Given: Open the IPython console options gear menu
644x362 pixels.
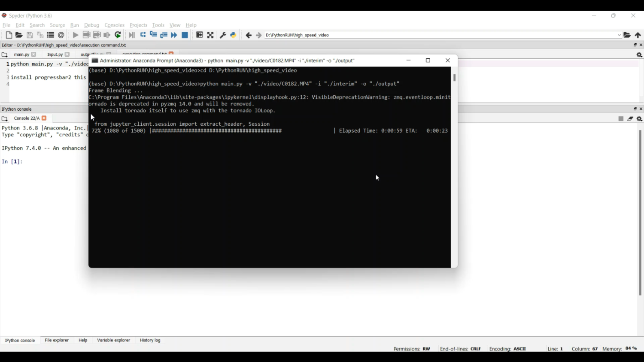Looking at the screenshot, I should [x=640, y=119].
